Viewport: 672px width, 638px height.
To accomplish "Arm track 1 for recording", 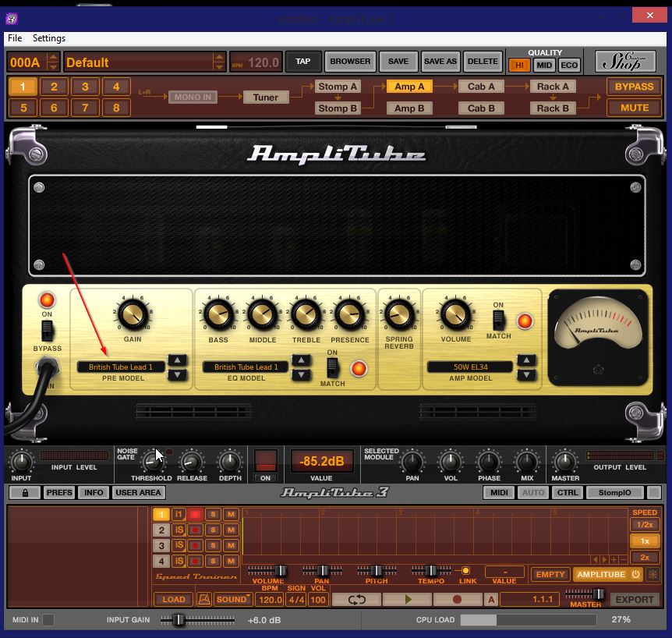I will 195,514.
